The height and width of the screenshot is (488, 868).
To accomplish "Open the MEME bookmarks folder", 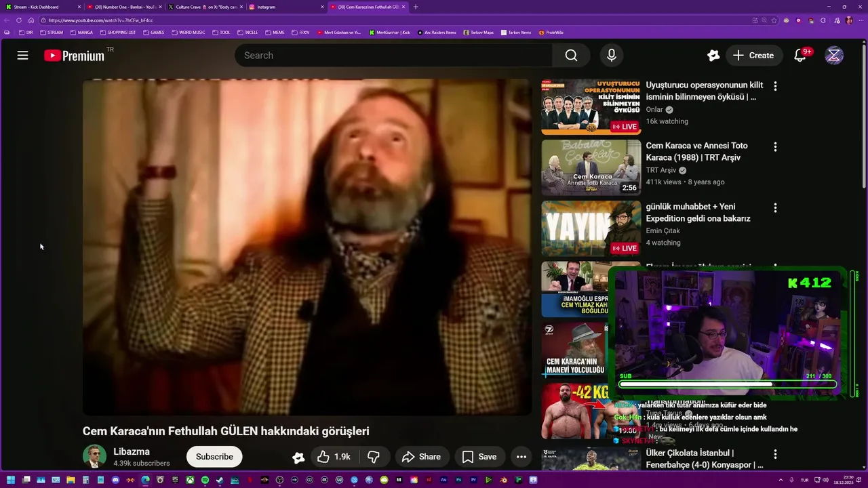I will pos(275,32).
